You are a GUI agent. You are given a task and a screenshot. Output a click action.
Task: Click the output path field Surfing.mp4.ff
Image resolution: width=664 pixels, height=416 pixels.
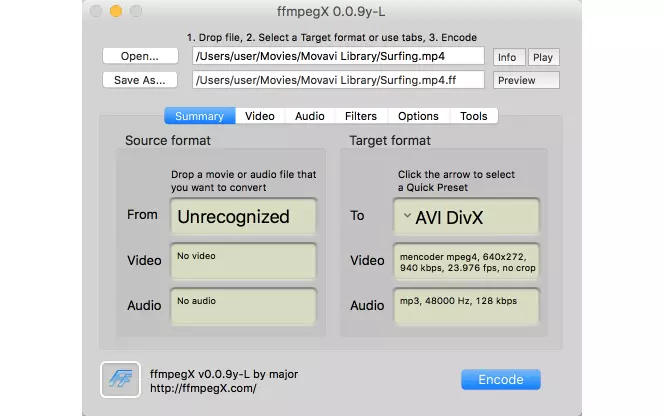tap(338, 80)
